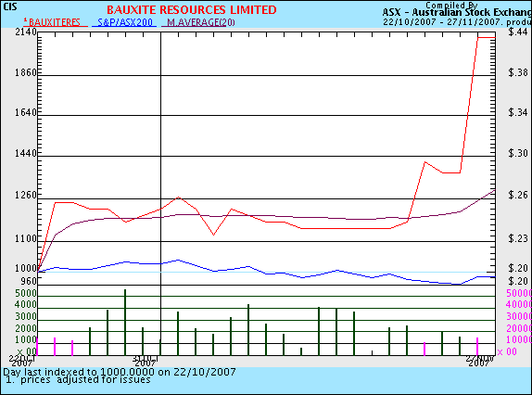Click the 1000 index axis label
Screen dimensions: 532x395
[x=26, y=268]
